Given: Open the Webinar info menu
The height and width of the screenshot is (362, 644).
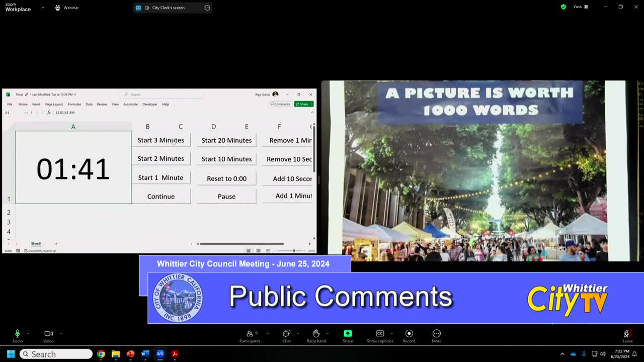Looking at the screenshot, I should pyautogui.click(x=67, y=8).
